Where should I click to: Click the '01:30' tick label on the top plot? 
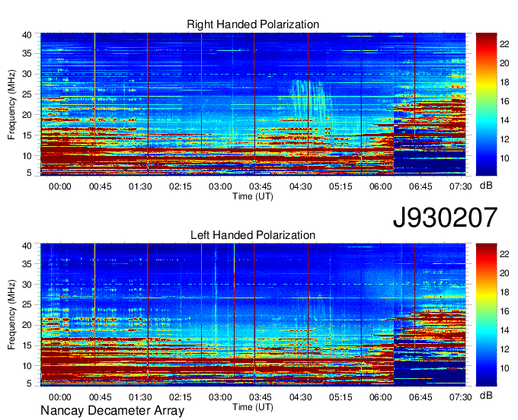(x=140, y=186)
